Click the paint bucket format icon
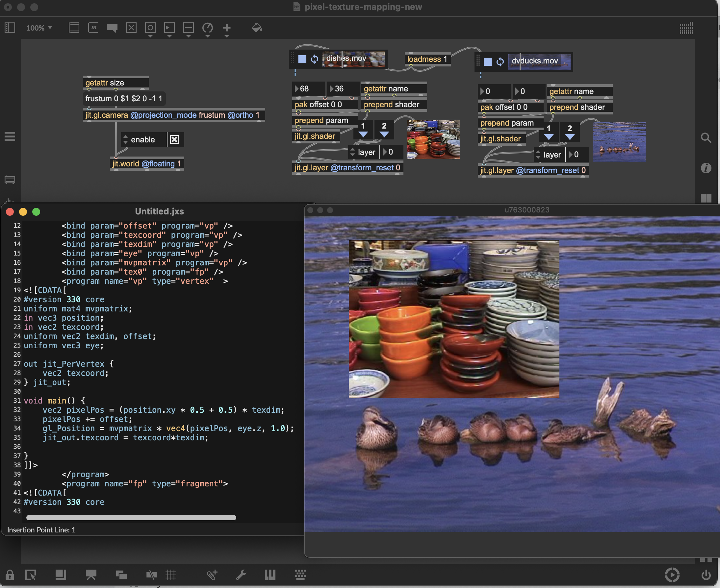The height and width of the screenshot is (588, 720). tap(257, 28)
